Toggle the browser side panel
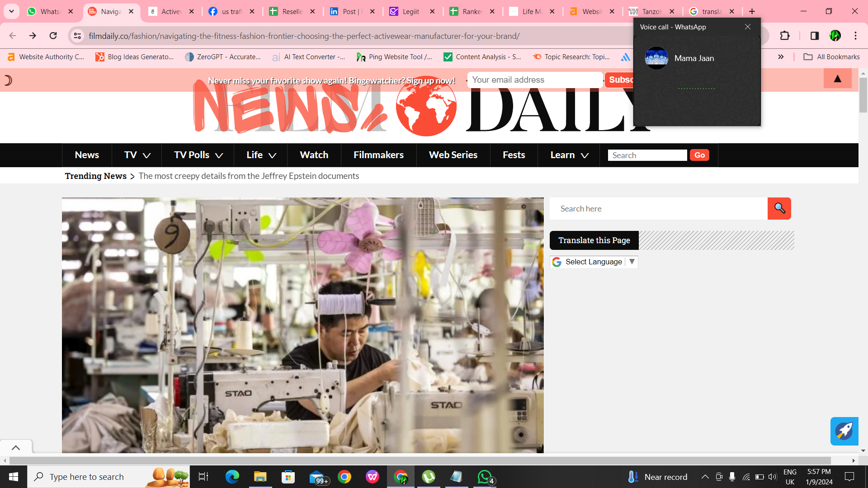The height and width of the screenshot is (488, 868). 814,36
